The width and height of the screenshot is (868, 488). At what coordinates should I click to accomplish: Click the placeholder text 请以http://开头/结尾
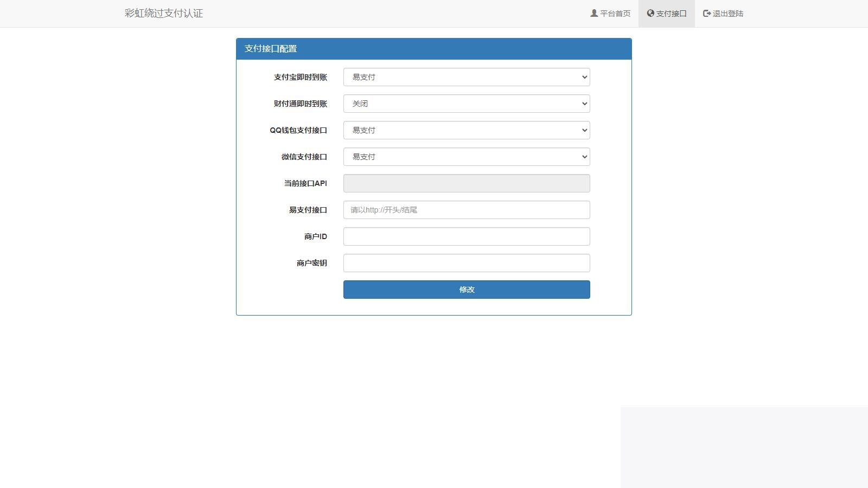coord(384,209)
